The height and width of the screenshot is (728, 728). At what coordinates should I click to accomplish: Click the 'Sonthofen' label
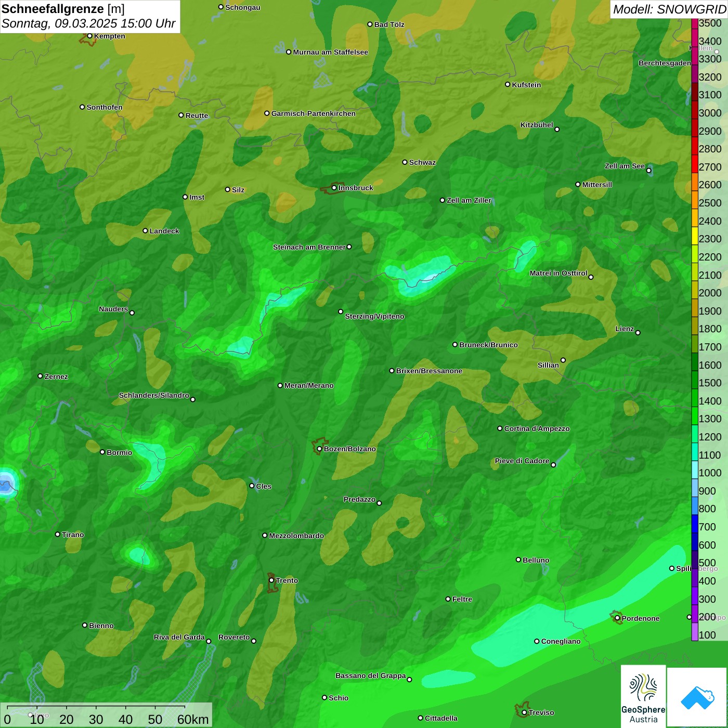[105, 107]
